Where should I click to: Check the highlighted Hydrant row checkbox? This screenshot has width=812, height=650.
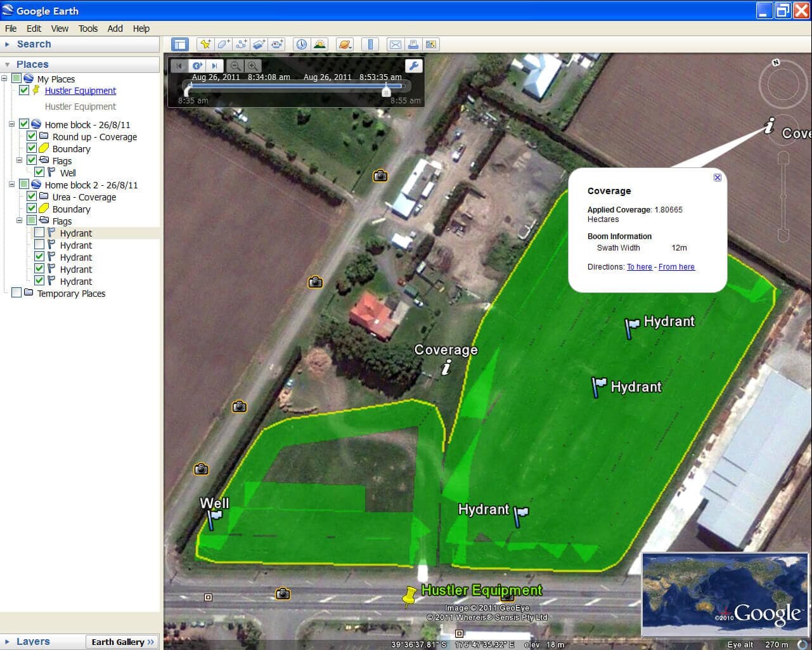[x=39, y=233]
